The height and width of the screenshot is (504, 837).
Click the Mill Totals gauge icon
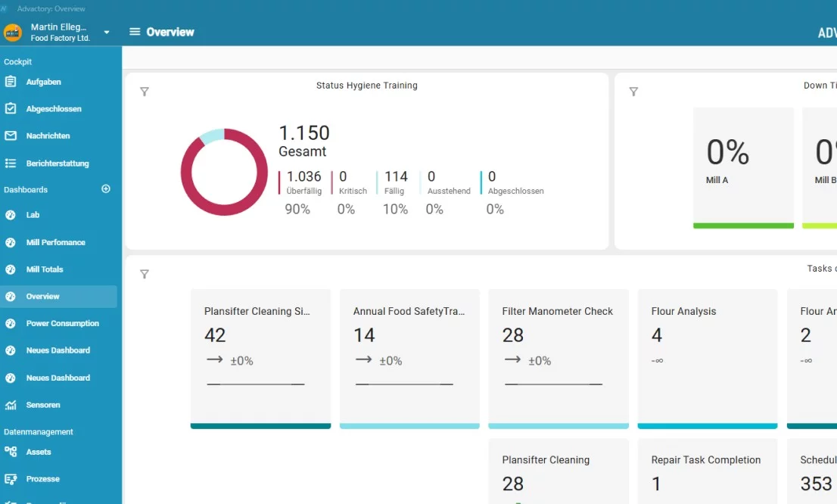(10, 269)
